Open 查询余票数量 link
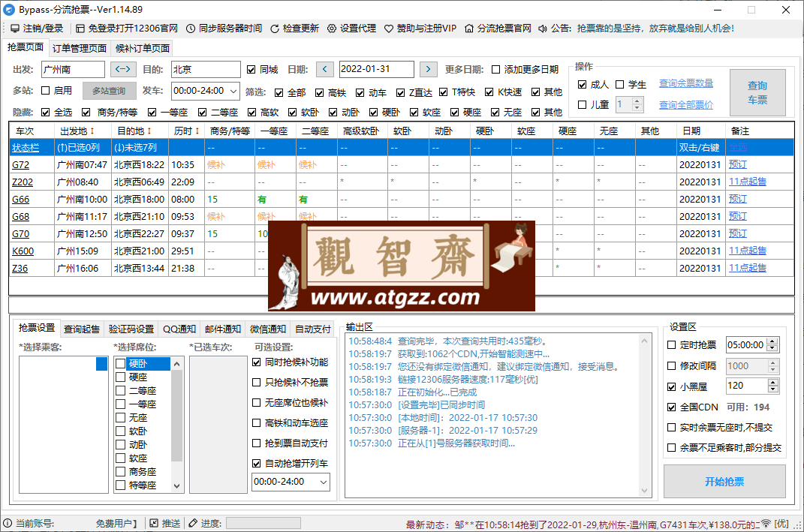Screen dimensions: 804x532 pos(686,83)
